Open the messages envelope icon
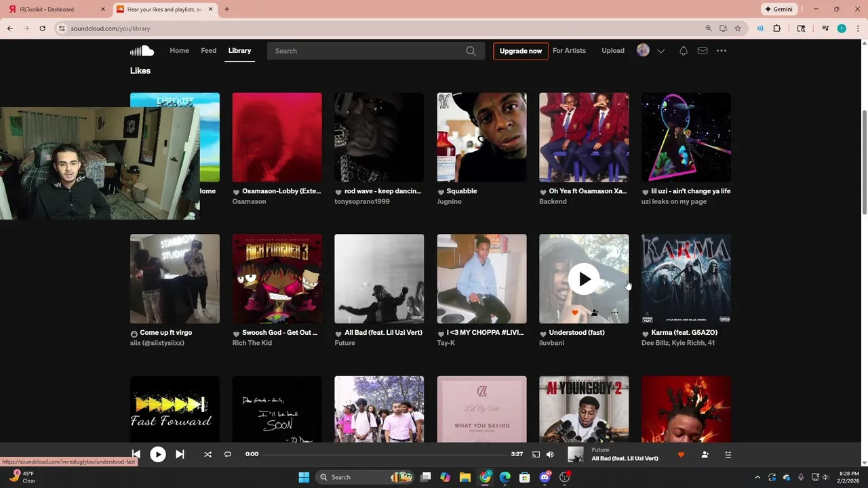The height and width of the screenshot is (488, 868). 703,51
